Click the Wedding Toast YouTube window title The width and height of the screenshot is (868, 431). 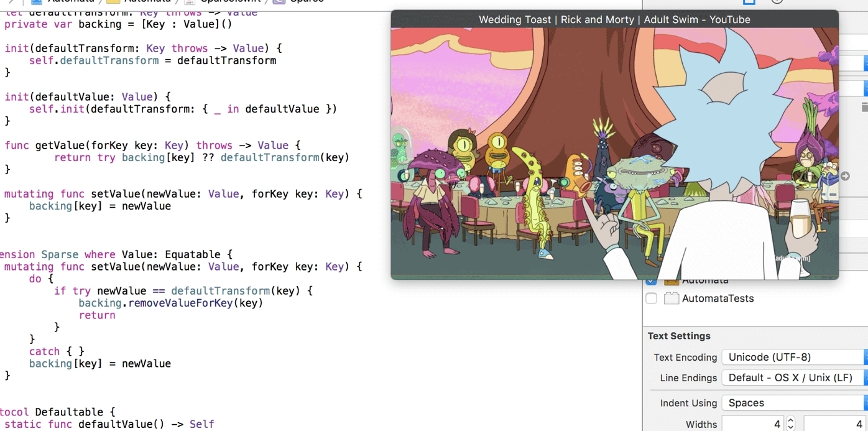click(614, 19)
